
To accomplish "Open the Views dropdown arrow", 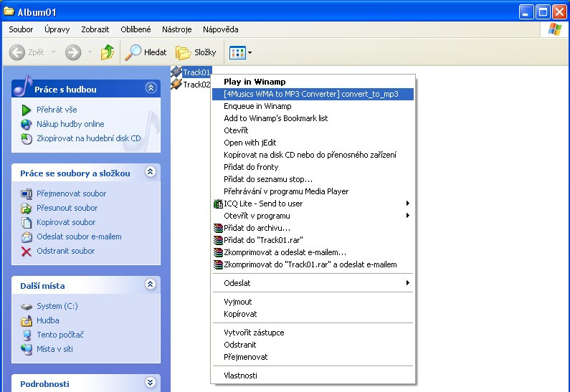I will [250, 53].
